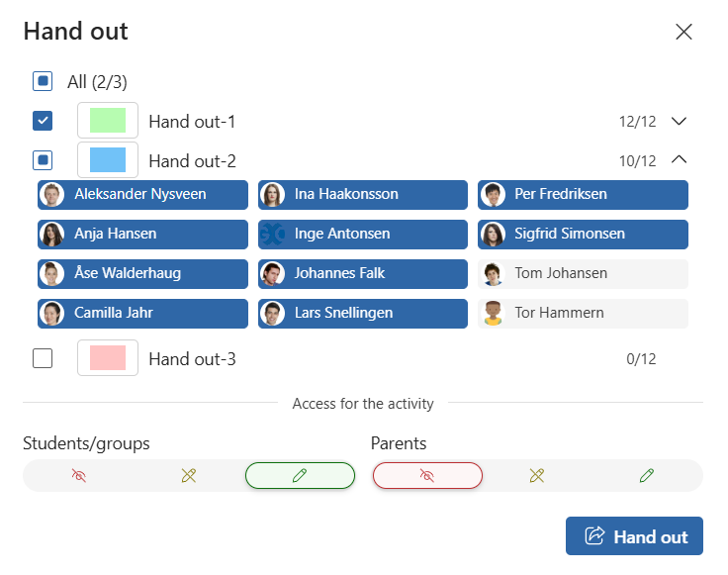Click the blue Hand out button
The image size is (728, 575).
point(634,536)
